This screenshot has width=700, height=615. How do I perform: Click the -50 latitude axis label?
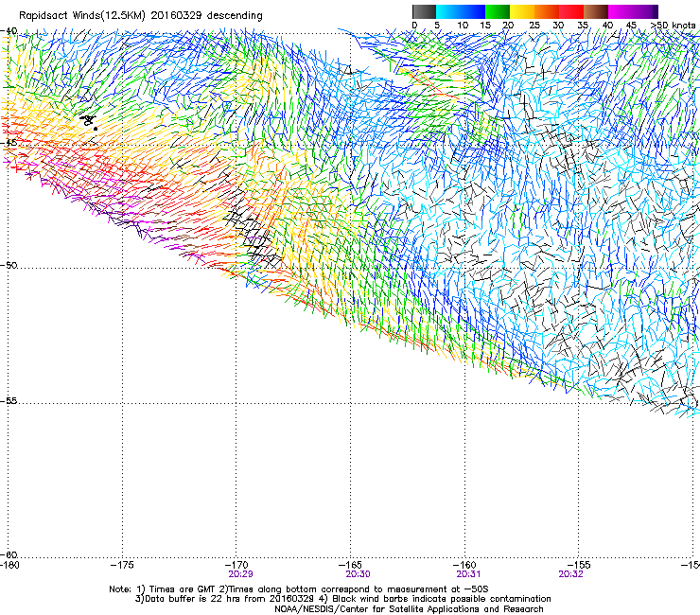tap(9, 265)
